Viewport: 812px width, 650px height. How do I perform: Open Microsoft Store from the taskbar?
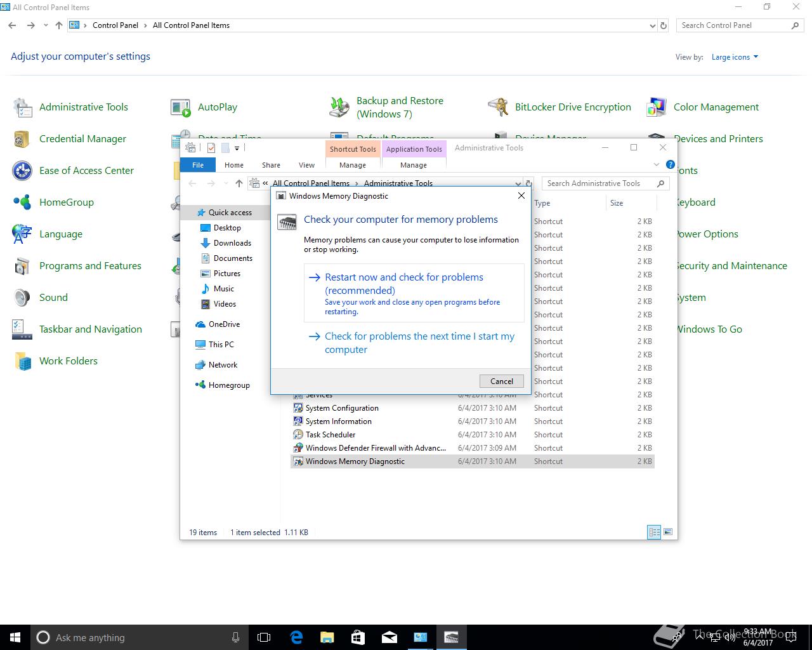[x=358, y=637]
